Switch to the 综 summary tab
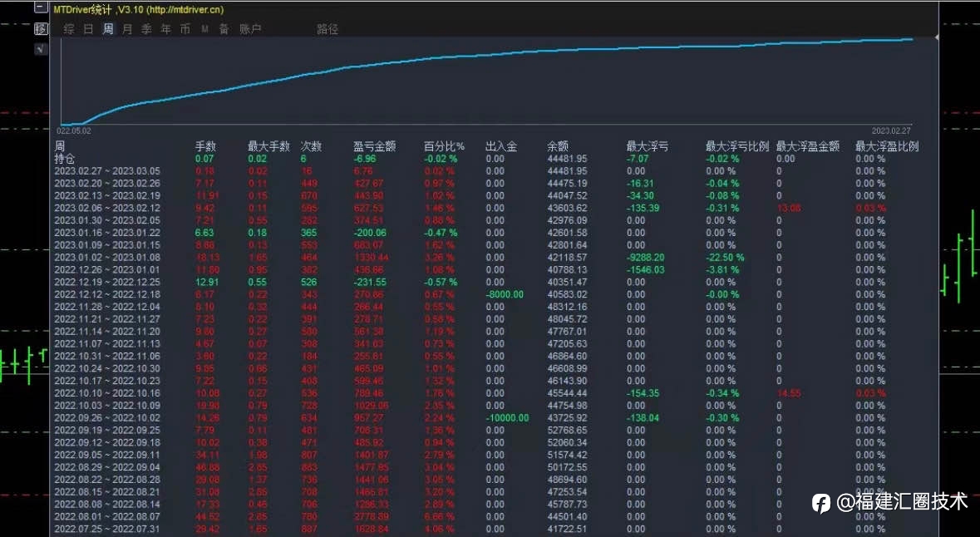This screenshot has height=537, width=980. 69,29
